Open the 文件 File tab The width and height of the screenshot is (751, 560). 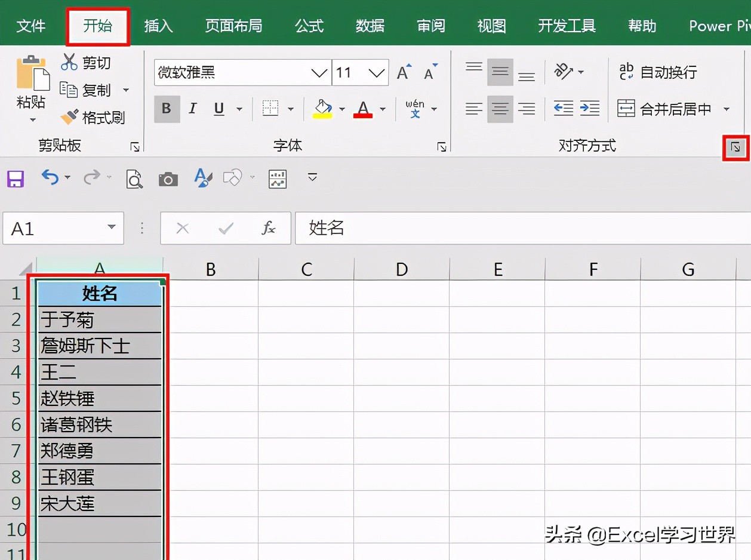click(31, 26)
